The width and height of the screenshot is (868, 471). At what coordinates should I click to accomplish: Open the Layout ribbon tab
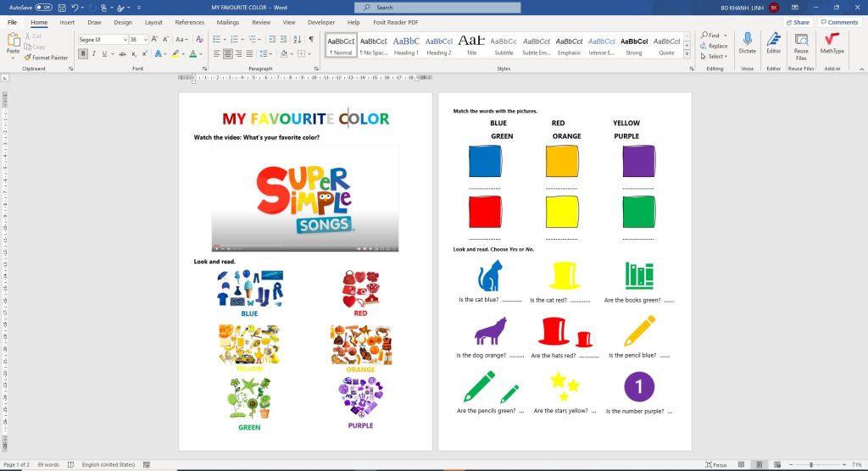(x=153, y=22)
